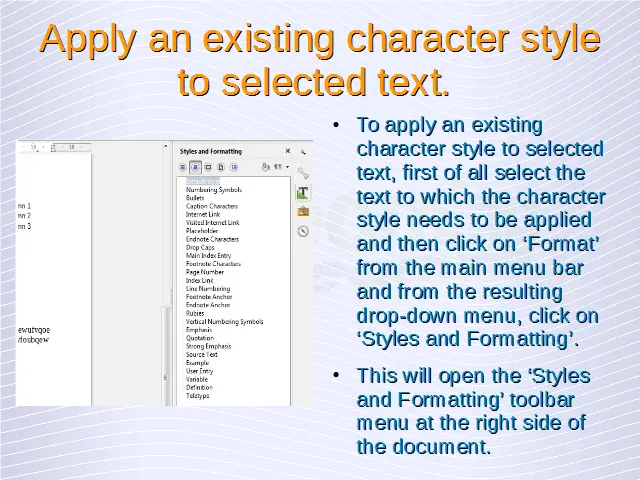Switch to Frame Styles icon
Screen dimensions: 640x480
click(208, 167)
